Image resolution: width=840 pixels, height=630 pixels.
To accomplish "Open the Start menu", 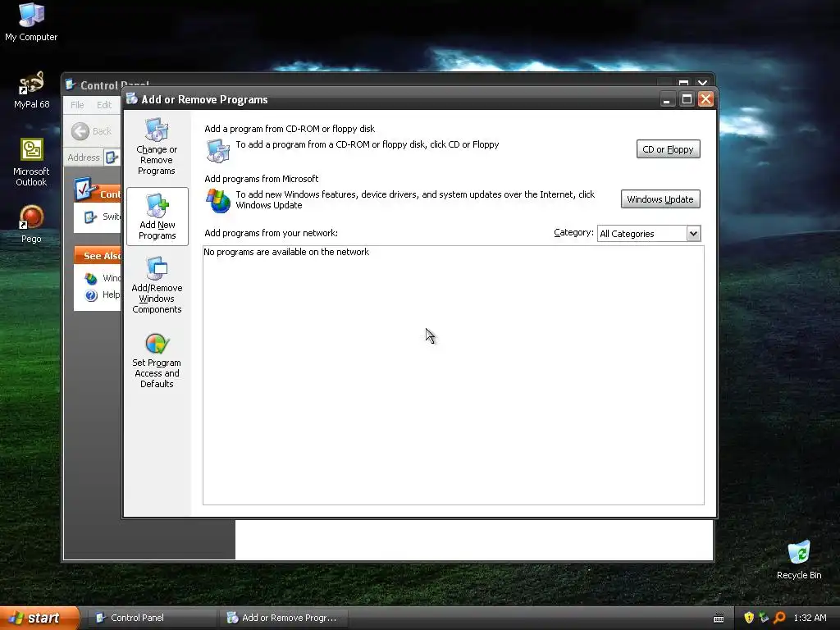I will (39, 618).
